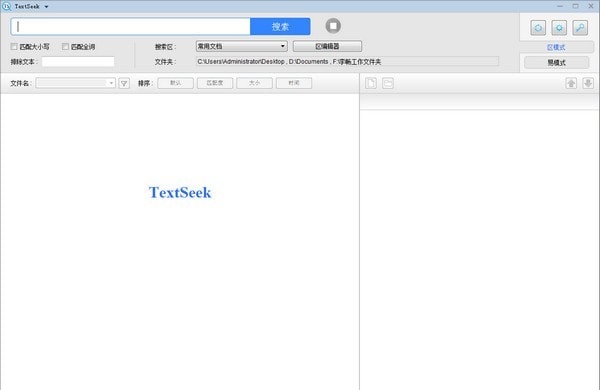Jump to next match down arrow

(588, 83)
